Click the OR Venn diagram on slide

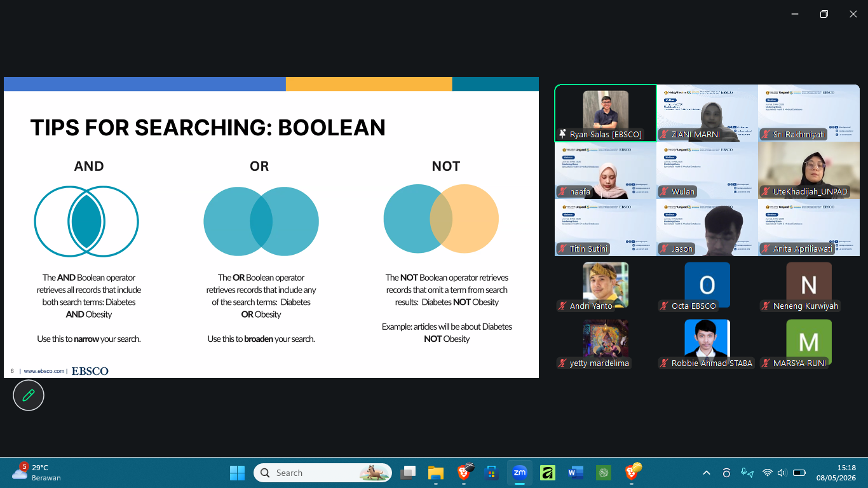261,222
